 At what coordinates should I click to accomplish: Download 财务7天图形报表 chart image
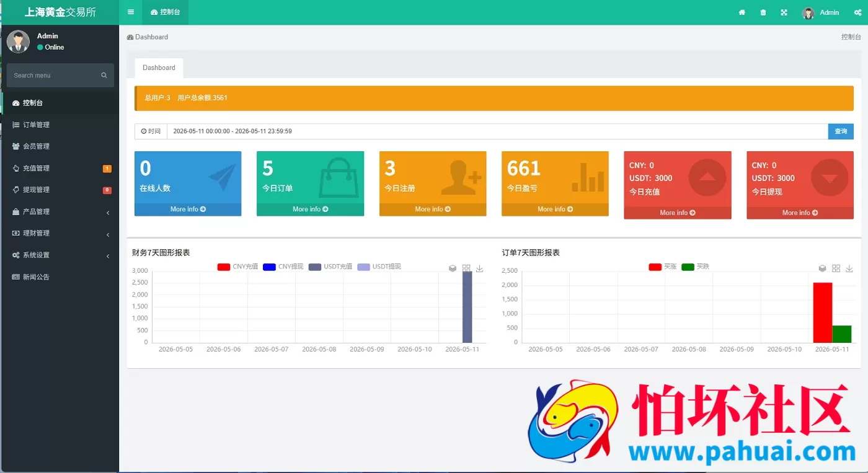pos(479,268)
